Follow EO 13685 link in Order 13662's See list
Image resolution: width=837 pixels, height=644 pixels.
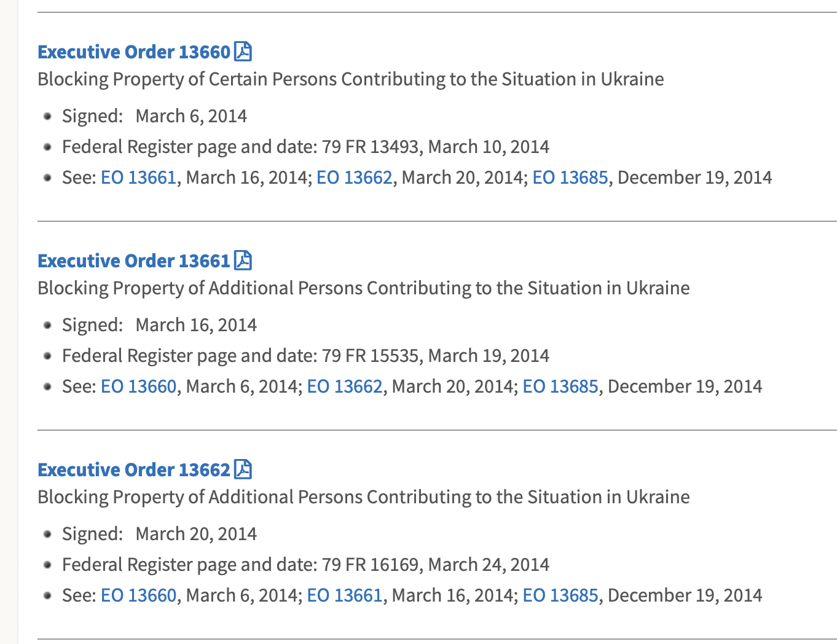(x=560, y=595)
